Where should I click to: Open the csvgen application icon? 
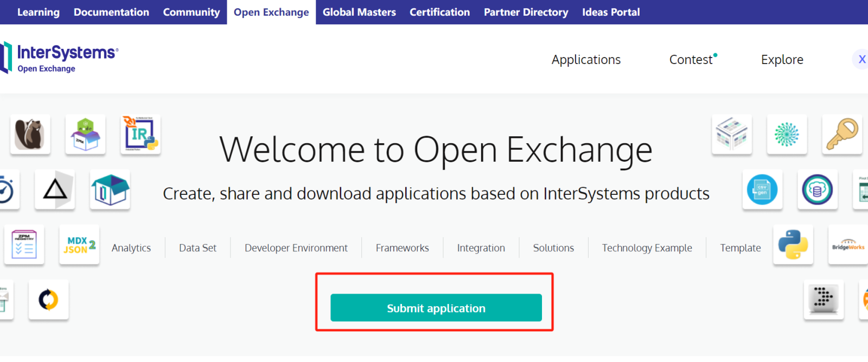pos(762,189)
